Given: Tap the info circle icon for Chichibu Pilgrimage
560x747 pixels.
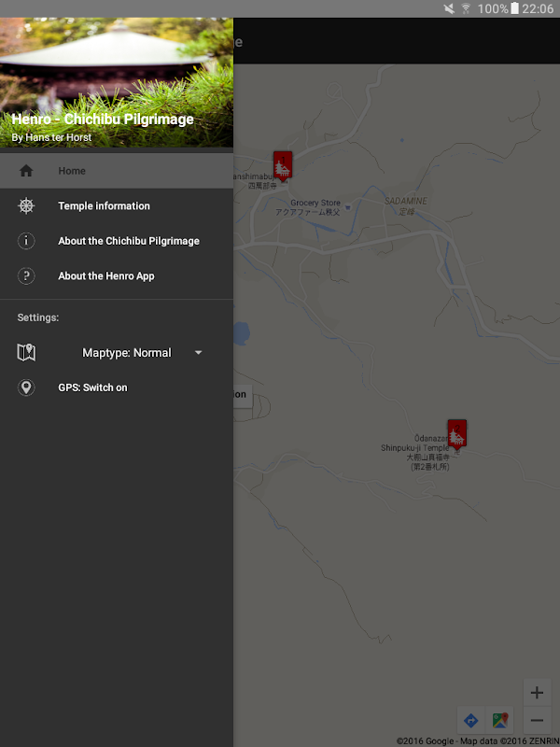Looking at the screenshot, I should coord(26,241).
